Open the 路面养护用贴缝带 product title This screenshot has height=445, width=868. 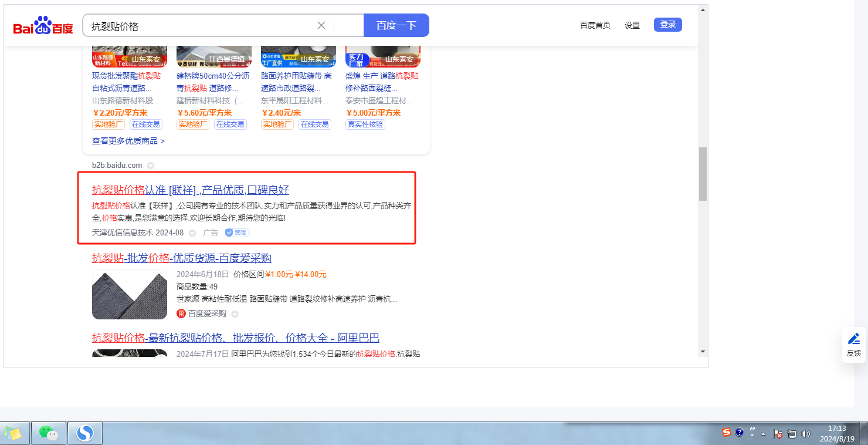[x=296, y=82]
